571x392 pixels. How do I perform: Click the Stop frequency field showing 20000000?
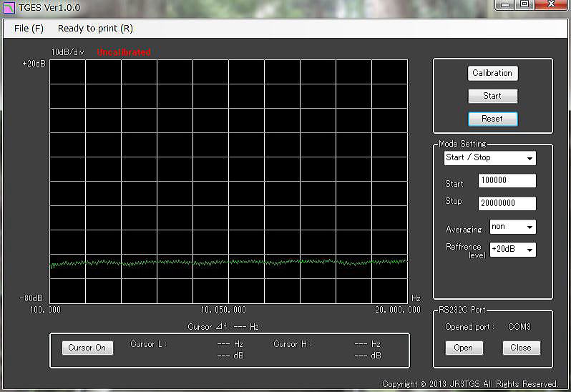pyautogui.click(x=507, y=203)
